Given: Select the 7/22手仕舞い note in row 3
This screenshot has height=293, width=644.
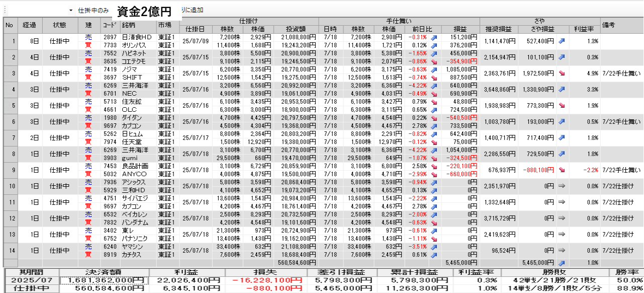Looking at the screenshot, I should (621, 73).
